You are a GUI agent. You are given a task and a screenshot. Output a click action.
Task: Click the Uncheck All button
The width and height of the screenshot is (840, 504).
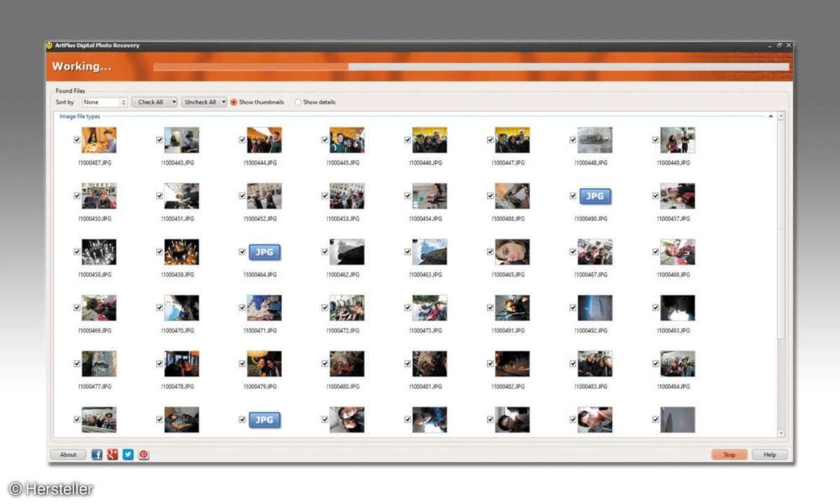tap(200, 102)
